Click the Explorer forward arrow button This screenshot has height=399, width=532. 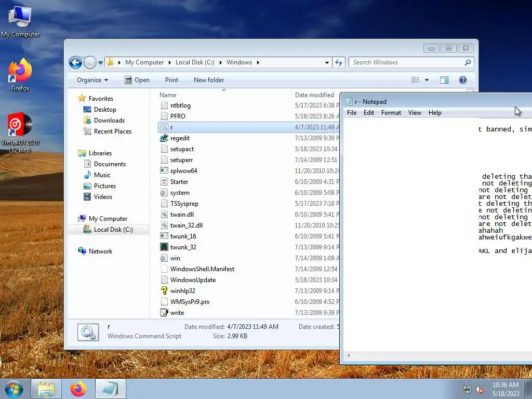tap(90, 62)
